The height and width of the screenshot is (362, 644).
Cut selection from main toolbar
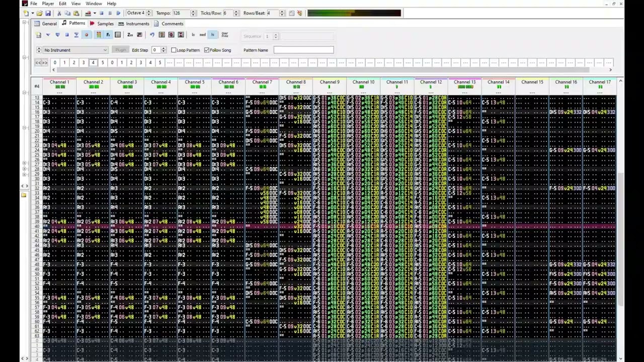pos(59,13)
